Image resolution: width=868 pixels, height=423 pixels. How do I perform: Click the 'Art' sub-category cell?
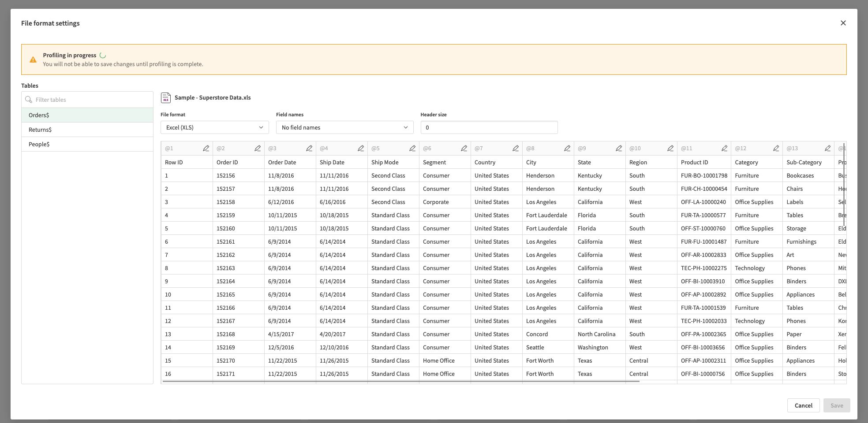click(808, 255)
